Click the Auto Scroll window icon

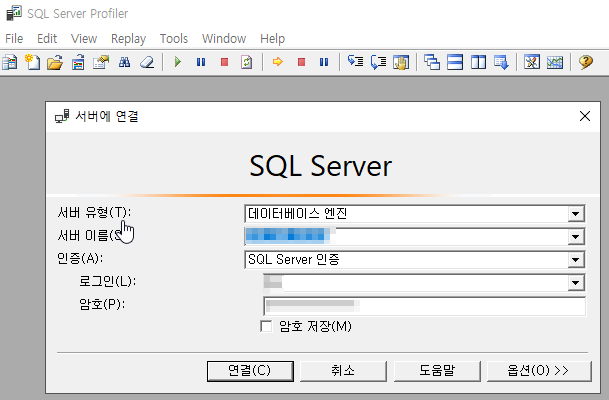coord(501,62)
